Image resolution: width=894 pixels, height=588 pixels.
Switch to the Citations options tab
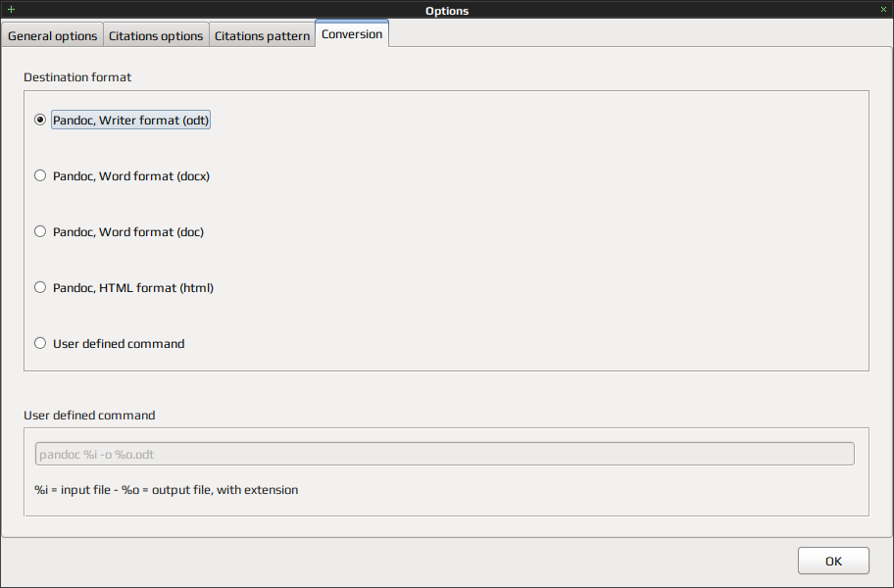pyautogui.click(x=156, y=35)
